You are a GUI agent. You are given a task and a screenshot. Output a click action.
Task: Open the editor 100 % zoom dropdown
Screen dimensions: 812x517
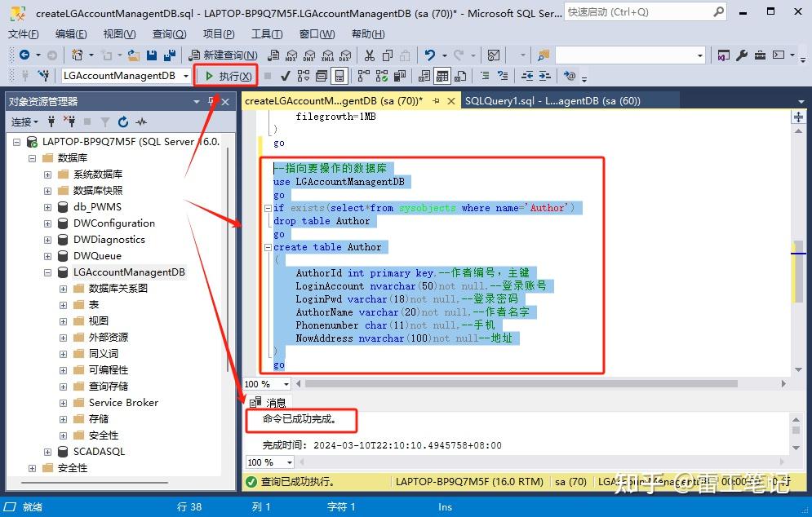286,384
